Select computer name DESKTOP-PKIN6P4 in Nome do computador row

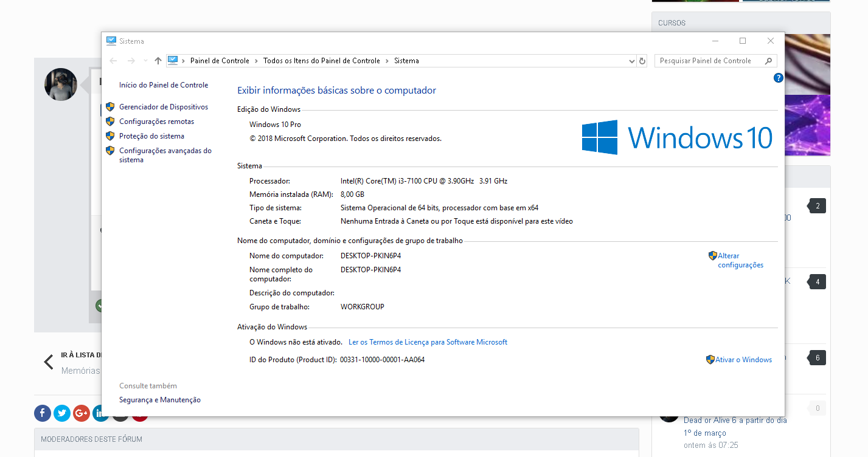370,256
